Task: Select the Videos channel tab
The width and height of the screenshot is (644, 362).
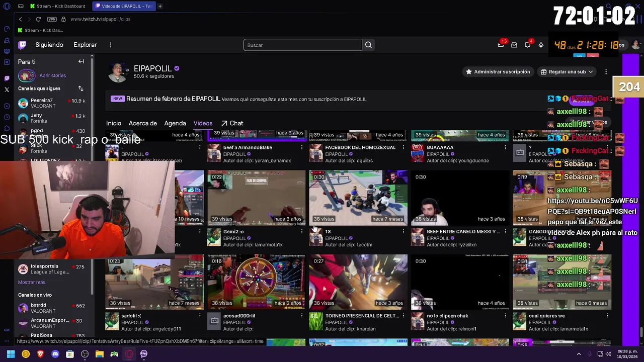Action: tap(203, 123)
